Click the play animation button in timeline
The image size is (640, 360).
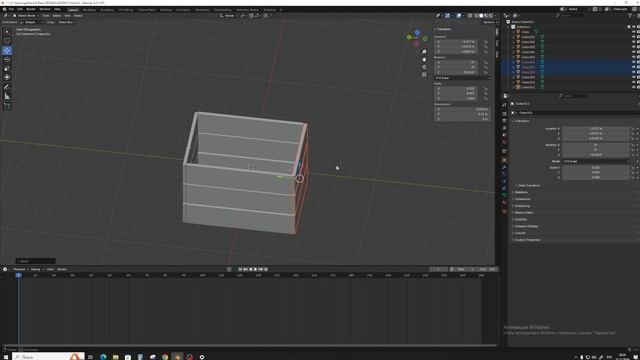256,269
